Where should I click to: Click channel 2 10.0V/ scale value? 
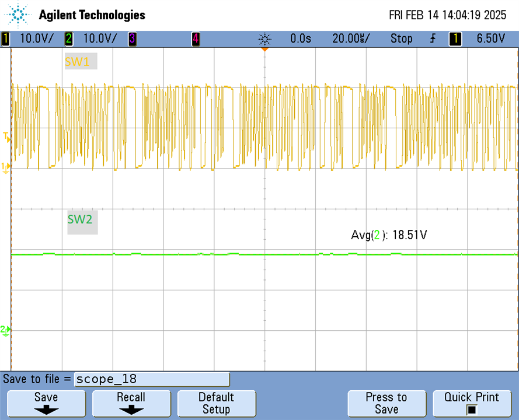(x=100, y=38)
